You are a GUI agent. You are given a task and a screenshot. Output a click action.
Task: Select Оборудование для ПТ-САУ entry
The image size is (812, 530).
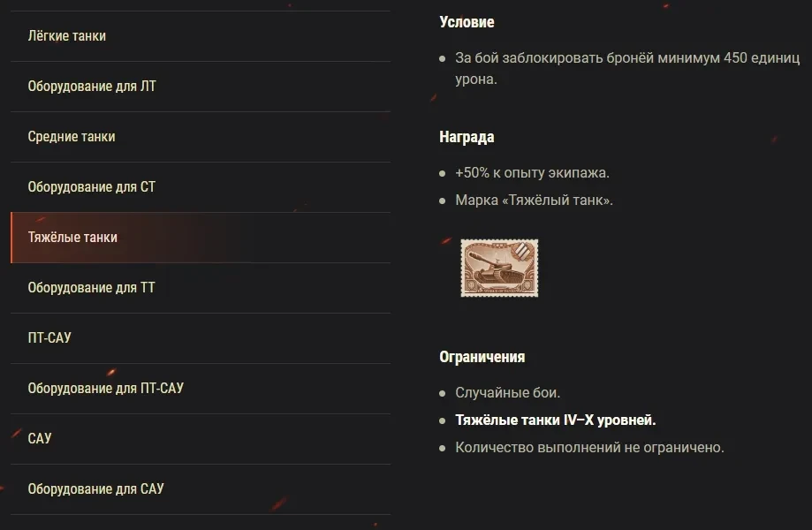coord(106,389)
